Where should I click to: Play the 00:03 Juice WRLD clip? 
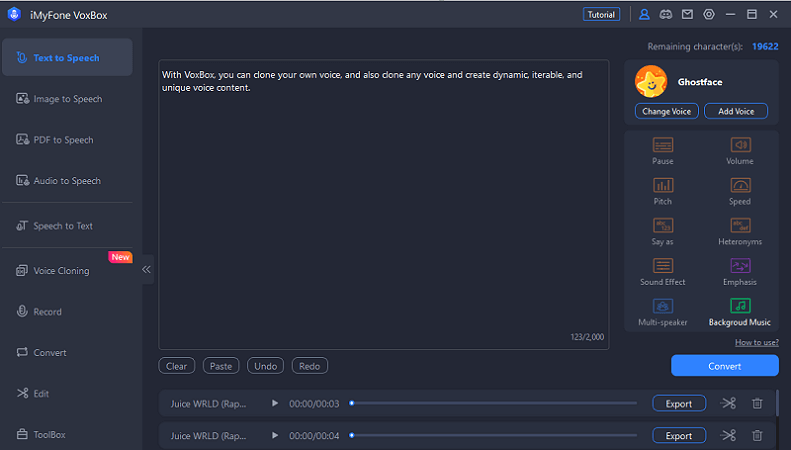coord(275,403)
